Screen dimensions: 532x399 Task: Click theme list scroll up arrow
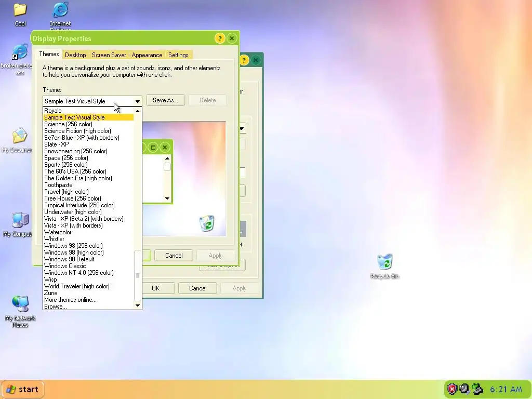(137, 111)
